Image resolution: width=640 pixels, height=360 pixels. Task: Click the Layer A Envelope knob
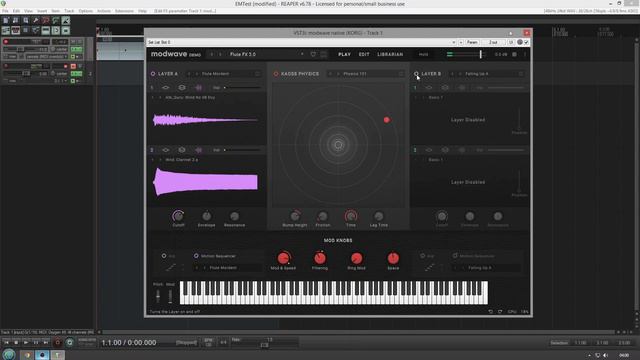pyautogui.click(x=207, y=216)
